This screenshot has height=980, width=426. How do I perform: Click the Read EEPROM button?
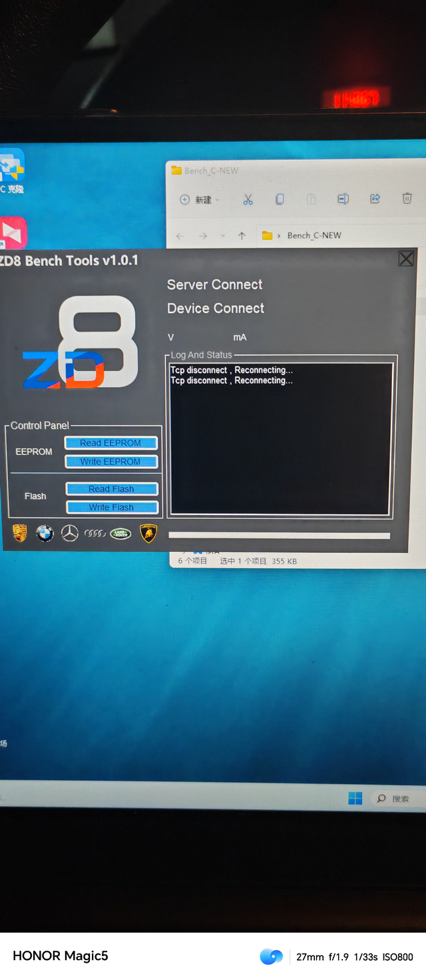click(x=111, y=443)
